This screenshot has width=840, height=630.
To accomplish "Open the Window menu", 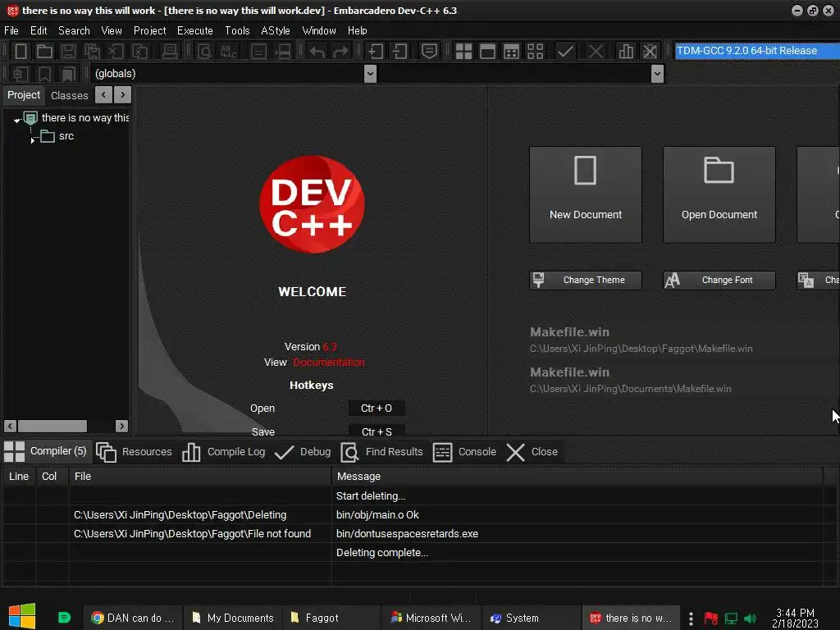I will point(319,30).
